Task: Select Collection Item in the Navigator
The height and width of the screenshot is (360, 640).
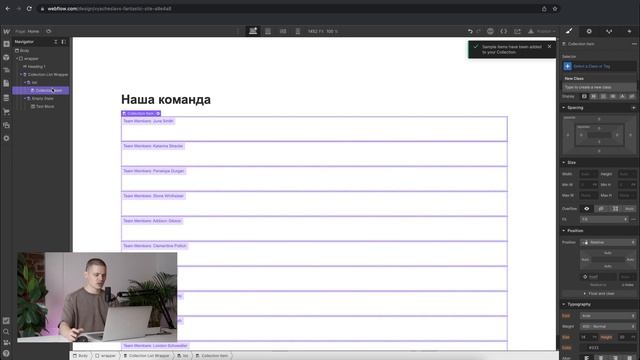Action: tap(41, 91)
